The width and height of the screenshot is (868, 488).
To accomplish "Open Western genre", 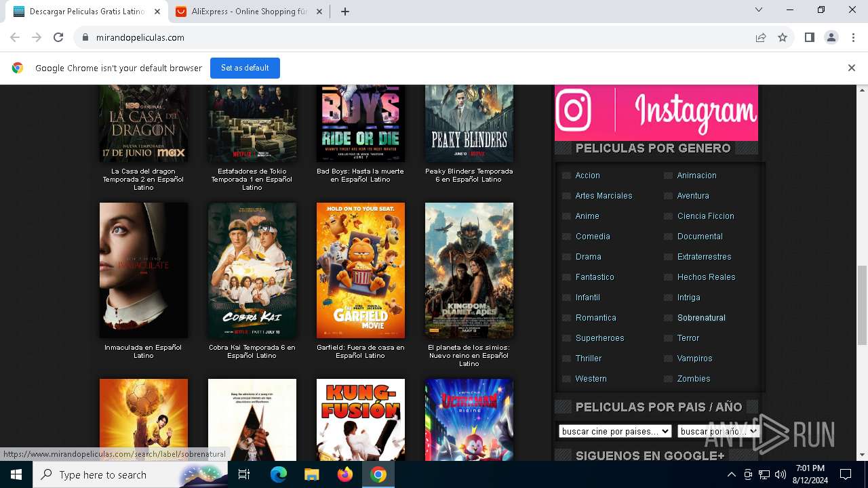I will (x=591, y=379).
